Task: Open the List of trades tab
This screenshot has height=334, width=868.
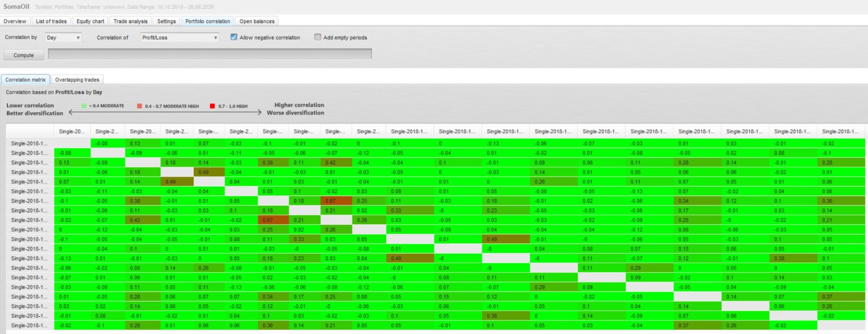Action: point(51,21)
